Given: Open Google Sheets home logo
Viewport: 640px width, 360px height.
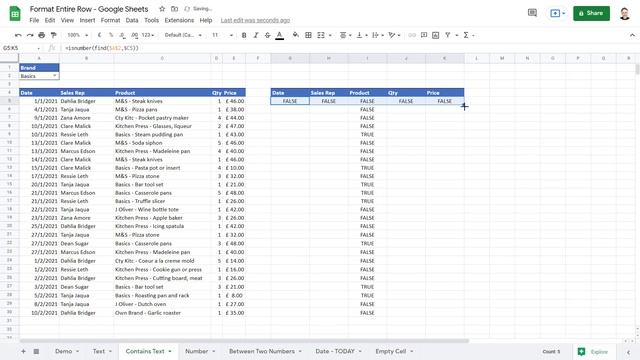Looking at the screenshot, I should coord(15,14).
